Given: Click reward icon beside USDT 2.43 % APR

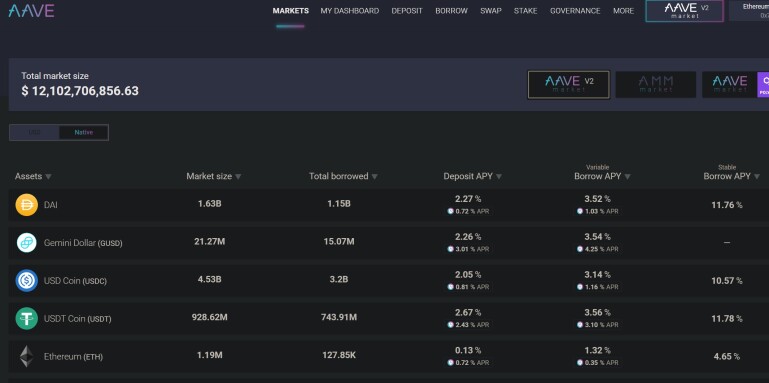Looking at the screenshot, I should point(450,325).
